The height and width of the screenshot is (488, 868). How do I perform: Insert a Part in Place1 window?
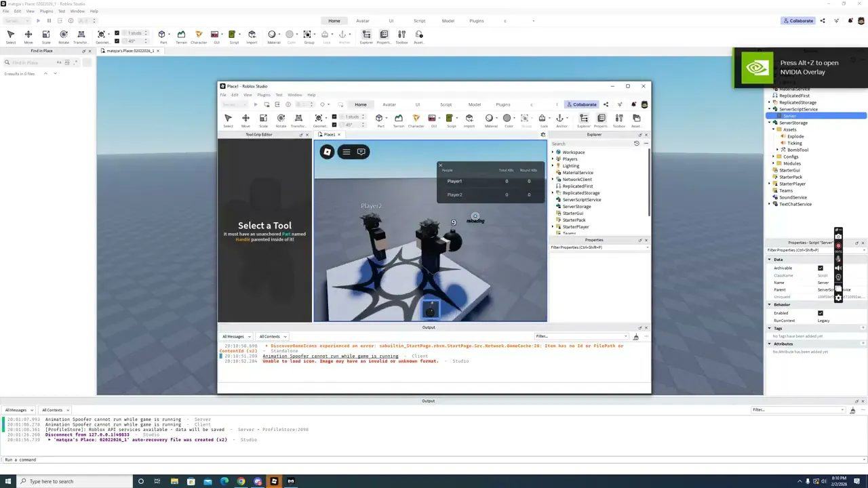(x=380, y=120)
